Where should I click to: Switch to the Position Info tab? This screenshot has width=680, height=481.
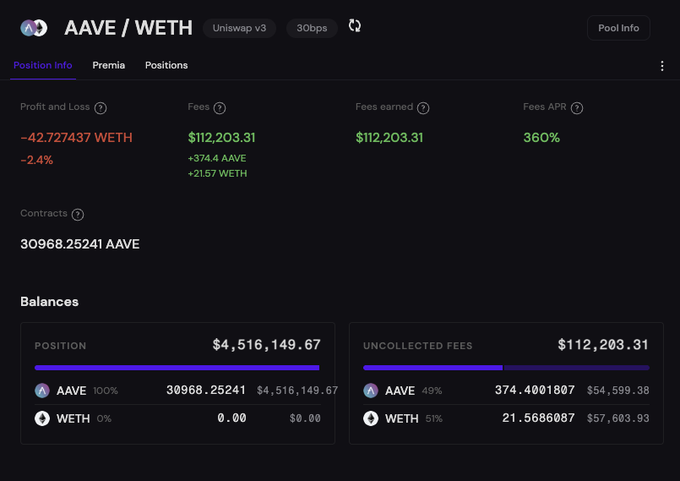tap(42, 65)
